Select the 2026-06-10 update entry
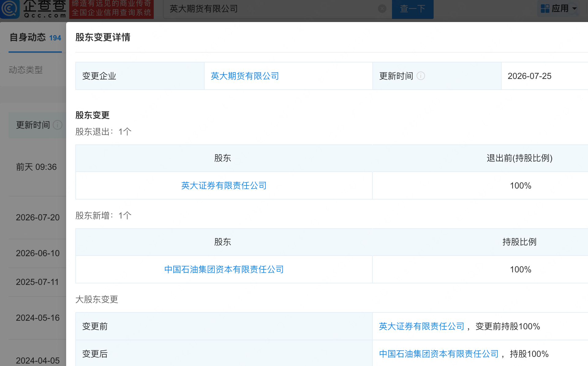Viewport: 588px width, 366px height. pyautogui.click(x=38, y=253)
